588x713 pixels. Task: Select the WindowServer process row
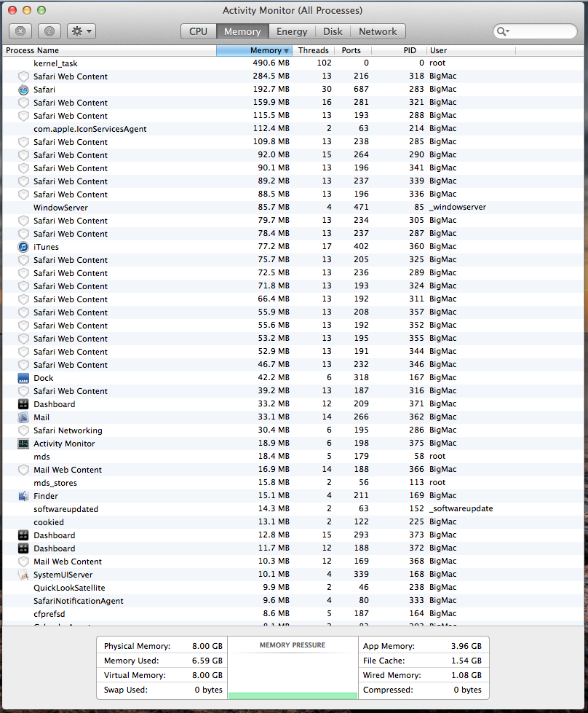[293, 208]
